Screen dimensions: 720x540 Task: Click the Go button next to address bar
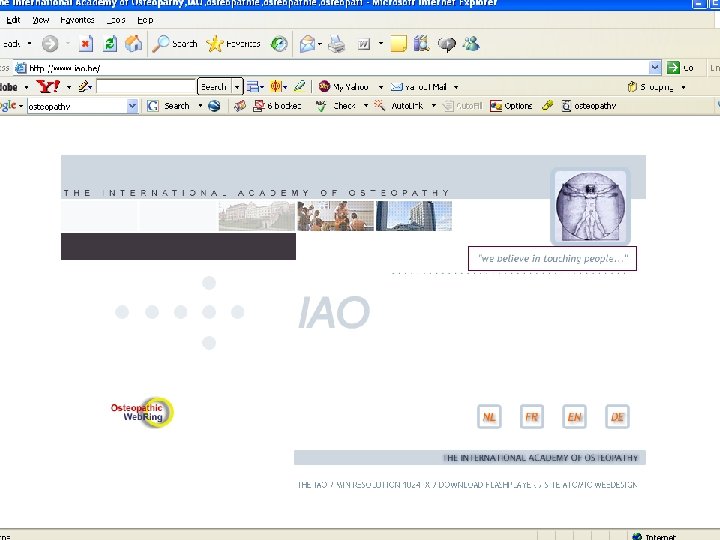pyautogui.click(x=680, y=68)
